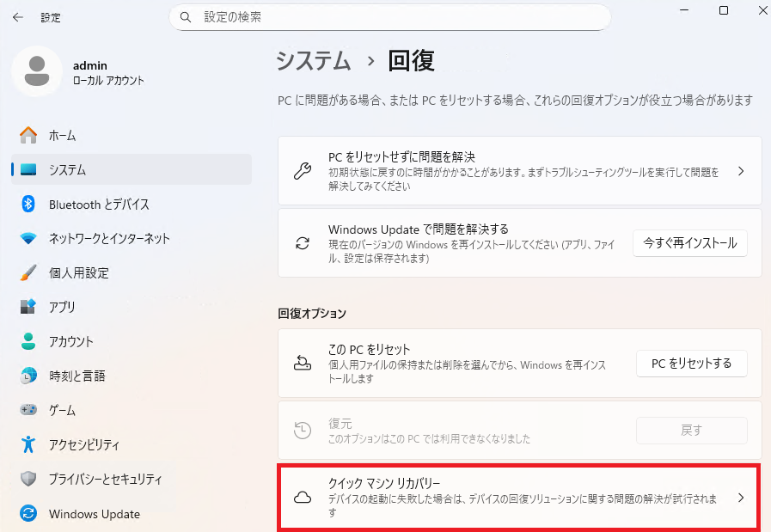The height and width of the screenshot is (532, 771).
Task: Click the 復元 title text
Action: 340,424
